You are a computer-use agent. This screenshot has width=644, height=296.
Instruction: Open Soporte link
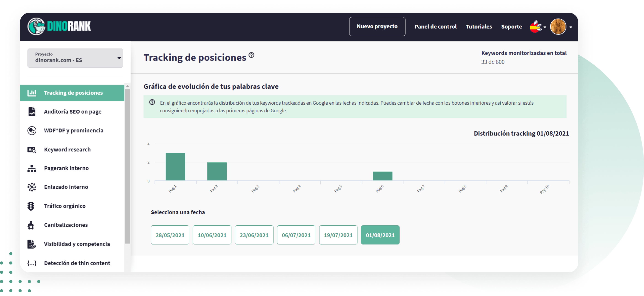click(x=511, y=26)
